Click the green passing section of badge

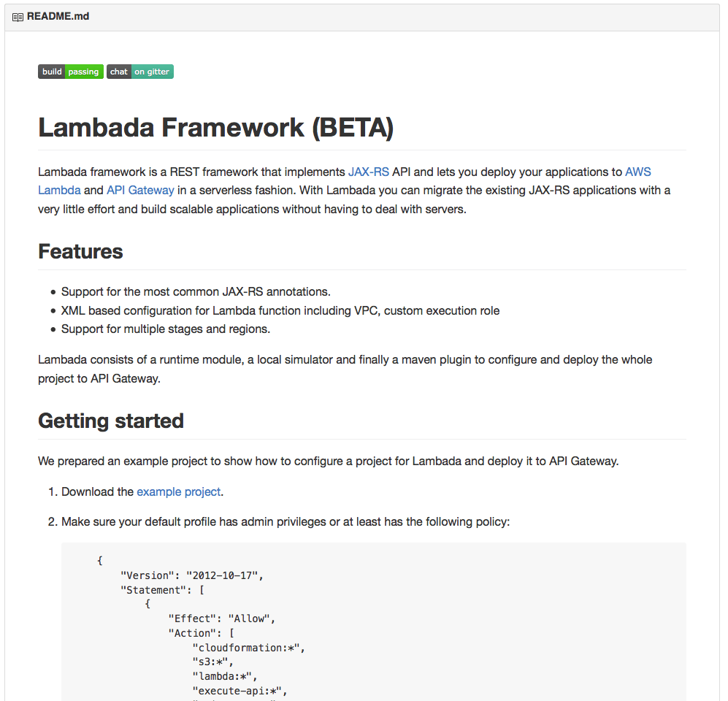click(83, 72)
